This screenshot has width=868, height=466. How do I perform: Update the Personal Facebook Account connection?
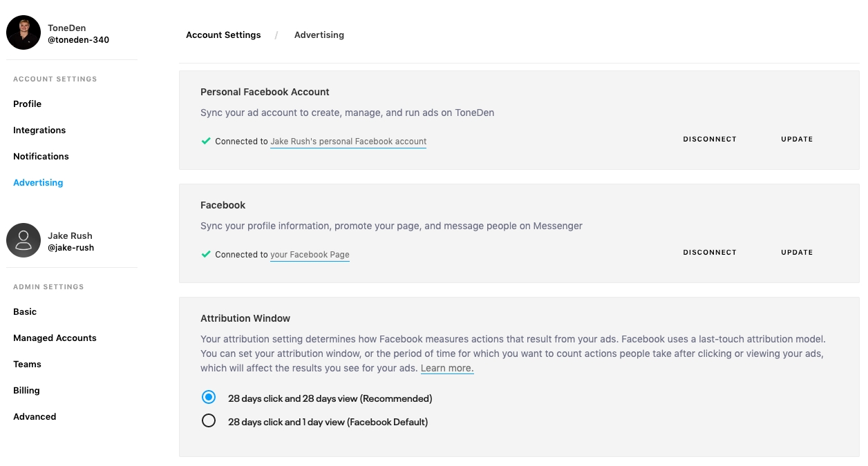pos(797,139)
